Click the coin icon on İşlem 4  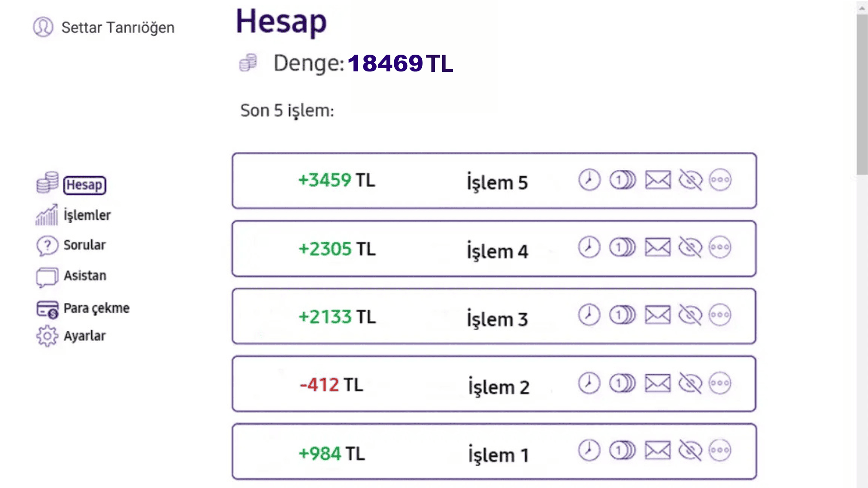tap(623, 248)
